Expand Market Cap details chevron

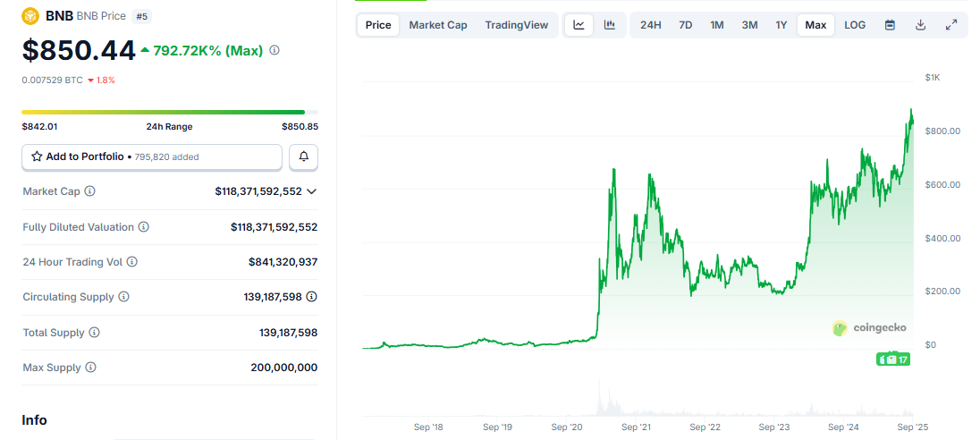pos(312,191)
